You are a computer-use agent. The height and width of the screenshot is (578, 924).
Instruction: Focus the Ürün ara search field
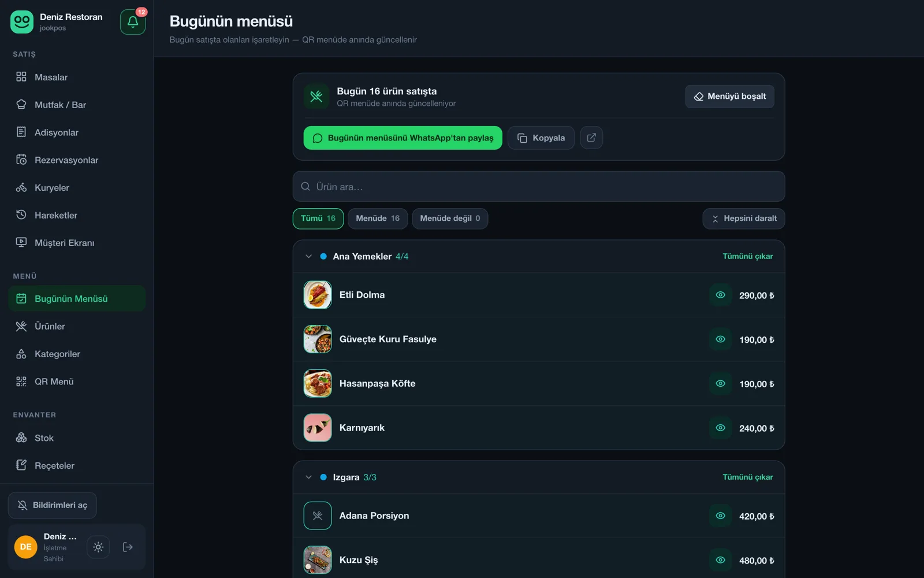click(x=539, y=187)
